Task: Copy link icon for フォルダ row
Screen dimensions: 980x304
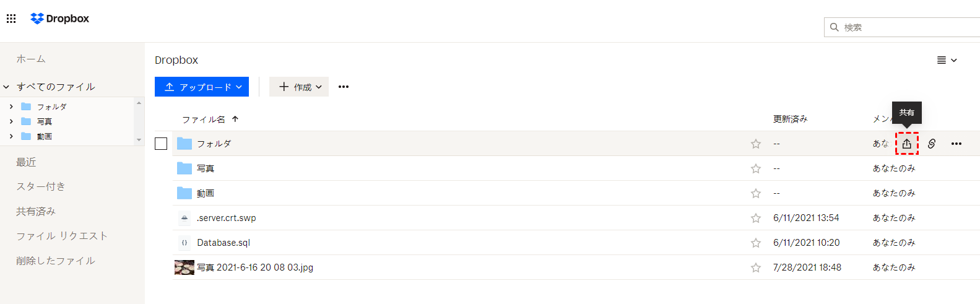Action: pyautogui.click(x=932, y=144)
